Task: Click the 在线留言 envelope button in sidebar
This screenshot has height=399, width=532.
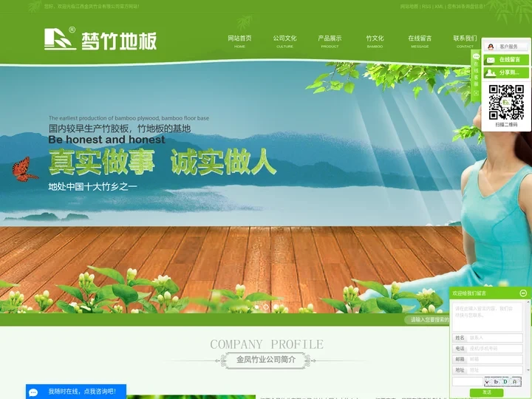Action: point(506,60)
